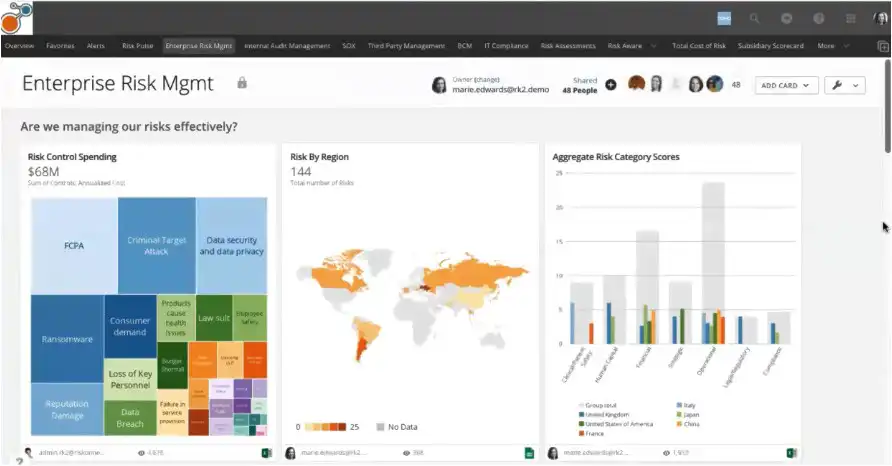Toggle the France legend entry in the chart
Viewport: 892px width, 466px height.
point(591,434)
